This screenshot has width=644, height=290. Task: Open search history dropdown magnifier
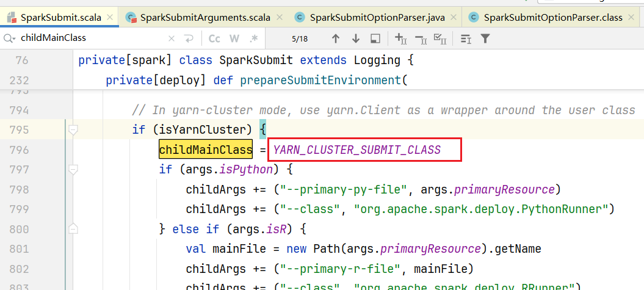click(9, 38)
